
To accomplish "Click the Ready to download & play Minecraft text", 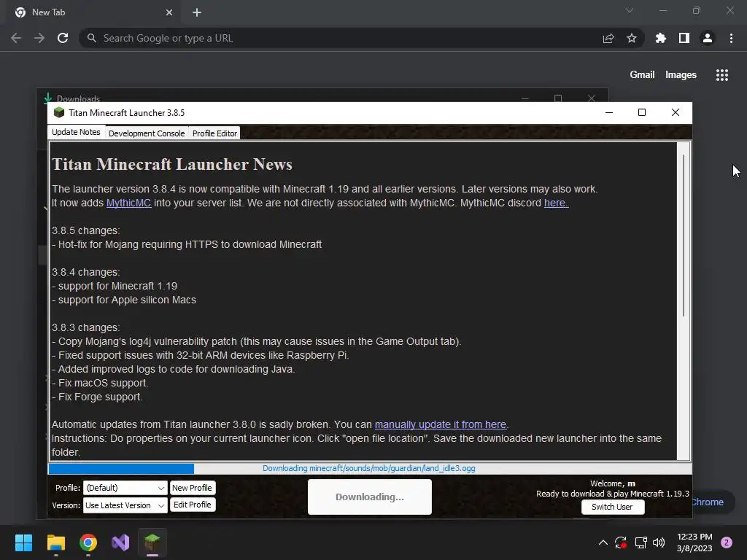I will [x=612, y=494].
